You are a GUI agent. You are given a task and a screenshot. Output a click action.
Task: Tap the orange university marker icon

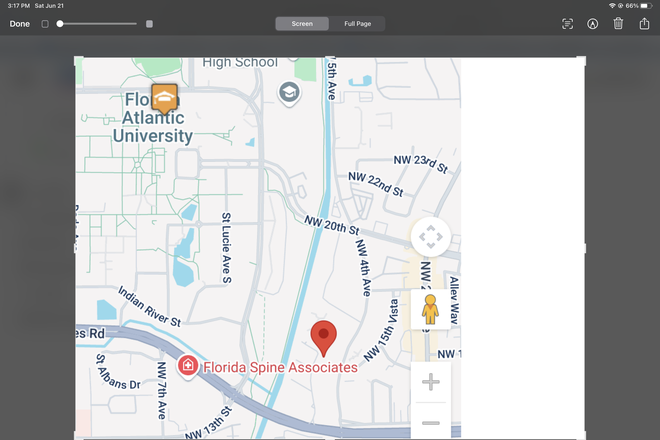[x=165, y=99]
